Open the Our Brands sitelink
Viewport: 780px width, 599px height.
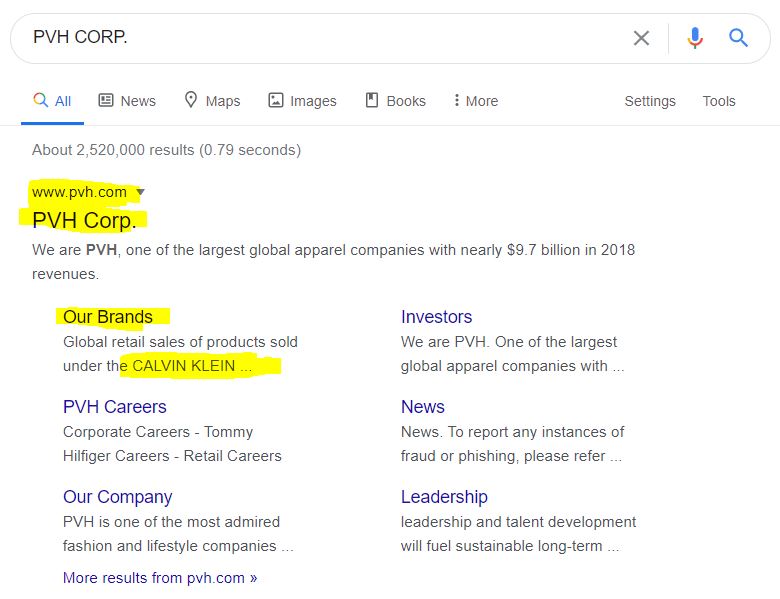click(108, 317)
